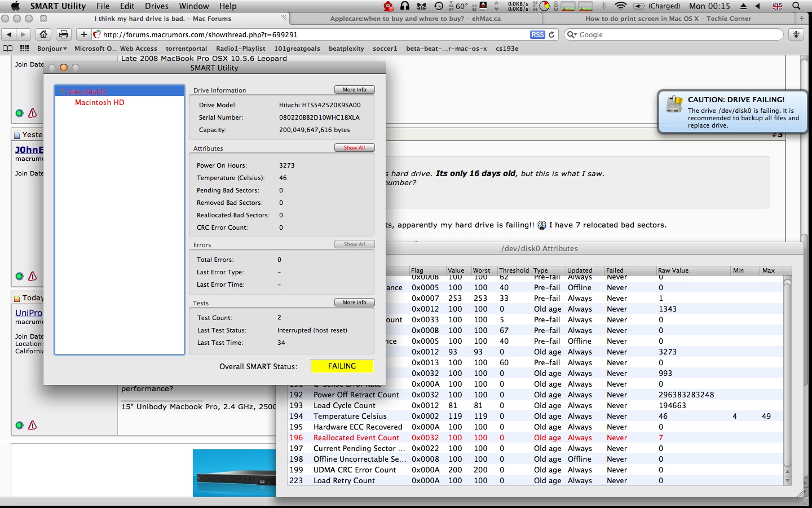Open the Help menu

pyautogui.click(x=228, y=6)
